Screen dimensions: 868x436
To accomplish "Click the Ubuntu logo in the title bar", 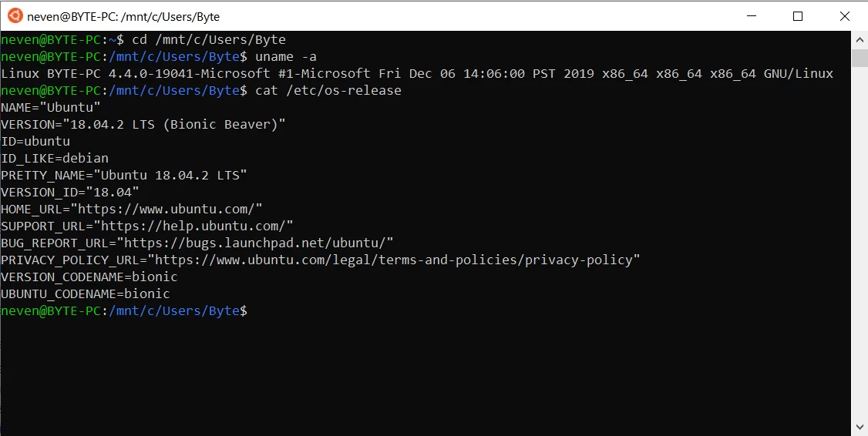I will 15,15.
